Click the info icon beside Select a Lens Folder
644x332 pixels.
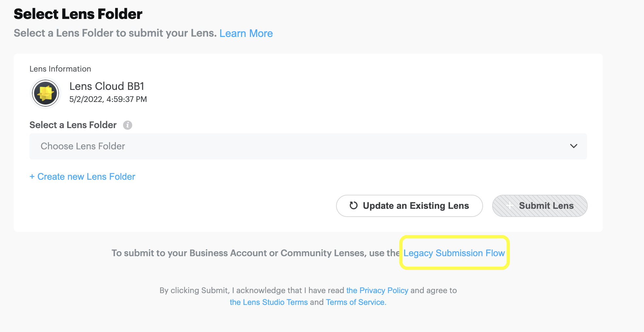tap(127, 125)
